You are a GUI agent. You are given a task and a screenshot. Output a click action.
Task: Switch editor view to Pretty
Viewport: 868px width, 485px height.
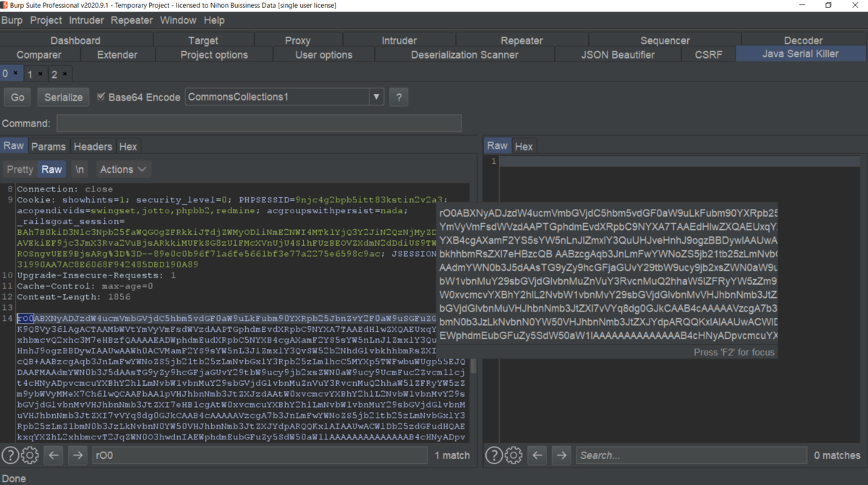(x=20, y=169)
